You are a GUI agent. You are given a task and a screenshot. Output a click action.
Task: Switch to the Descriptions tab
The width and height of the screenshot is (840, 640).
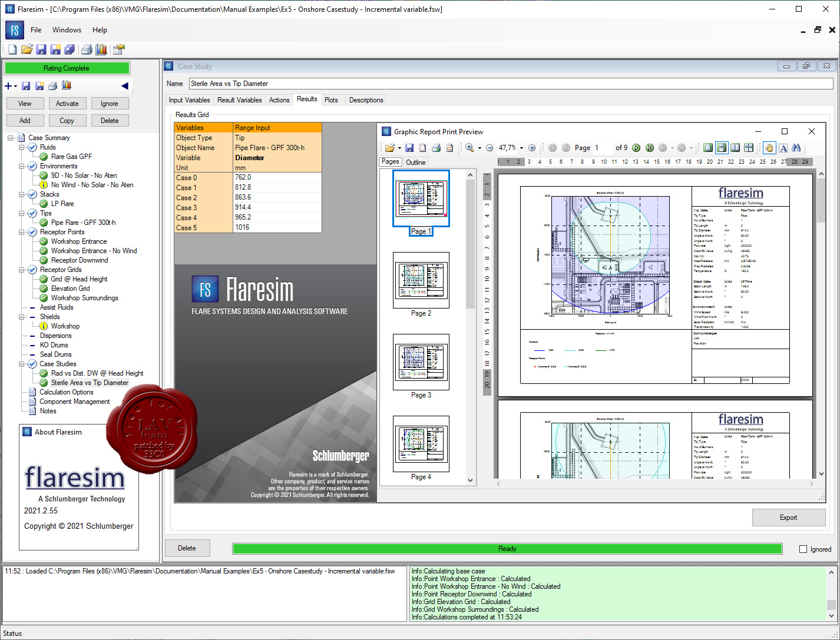pos(366,100)
